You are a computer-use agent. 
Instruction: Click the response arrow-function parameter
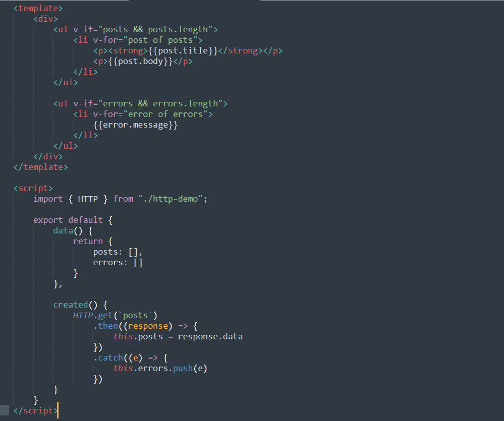click(148, 326)
